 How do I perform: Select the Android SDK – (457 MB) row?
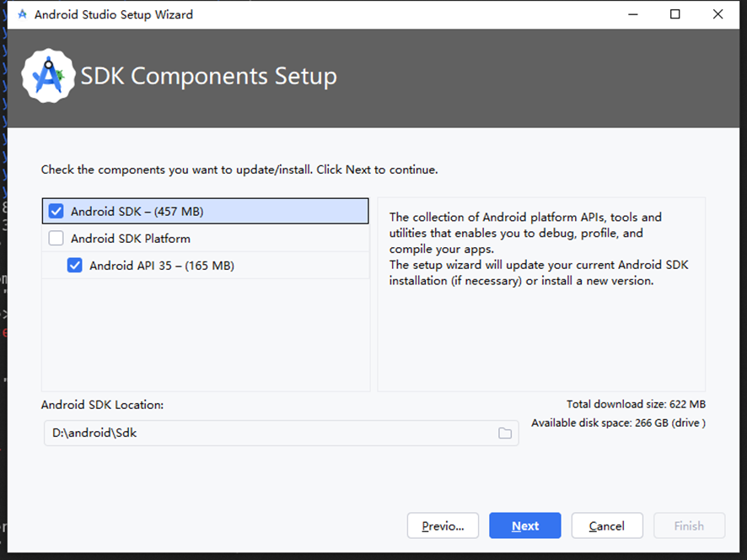[x=206, y=211]
